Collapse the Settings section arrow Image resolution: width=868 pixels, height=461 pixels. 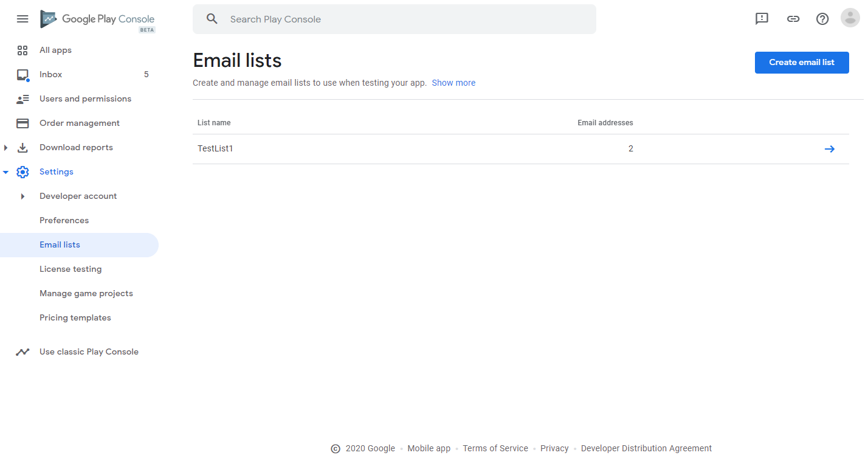click(x=6, y=172)
